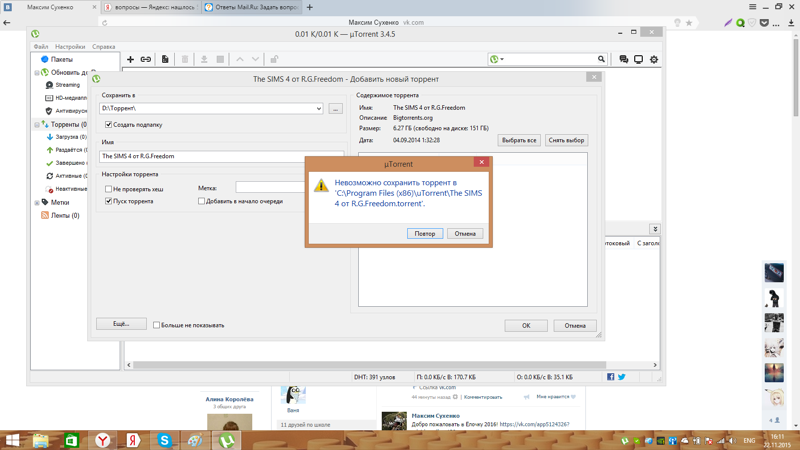Click the Повтор button in error dialog

point(424,233)
